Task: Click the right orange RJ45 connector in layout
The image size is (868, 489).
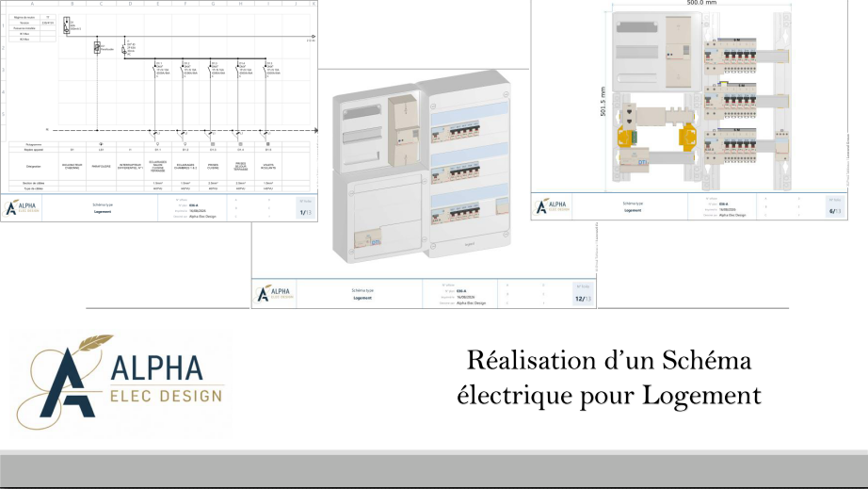Action: pos(689,137)
